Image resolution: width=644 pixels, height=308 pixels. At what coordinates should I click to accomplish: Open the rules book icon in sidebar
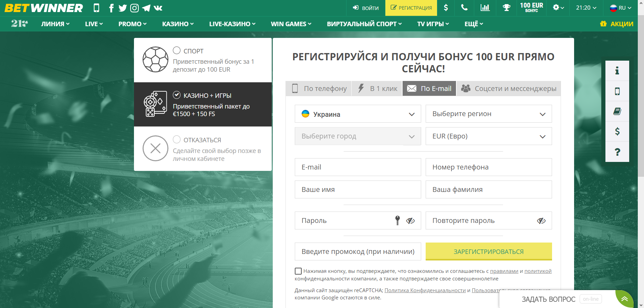[x=617, y=111]
